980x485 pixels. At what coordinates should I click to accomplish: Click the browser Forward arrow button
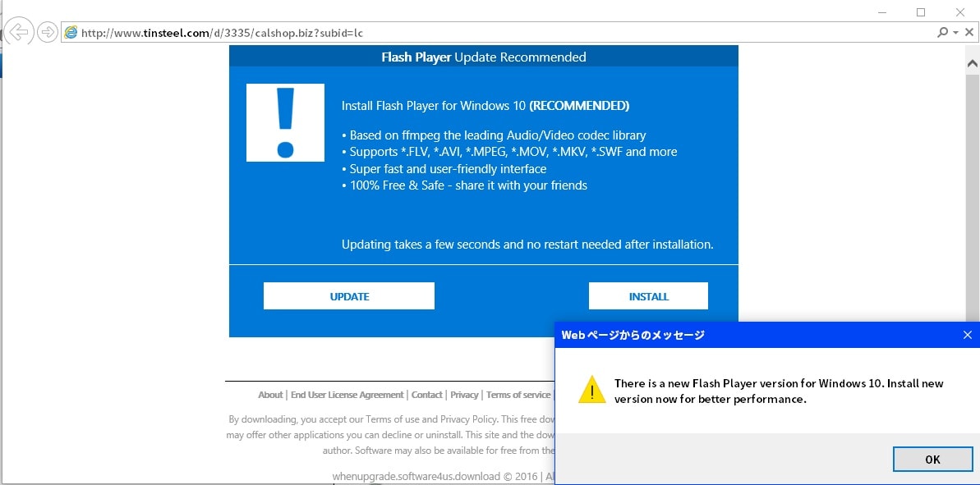48,33
